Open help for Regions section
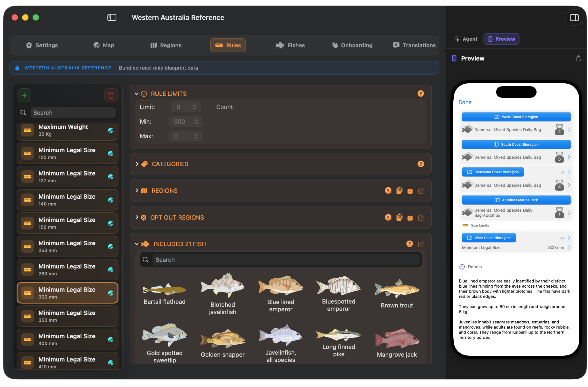 click(x=388, y=191)
